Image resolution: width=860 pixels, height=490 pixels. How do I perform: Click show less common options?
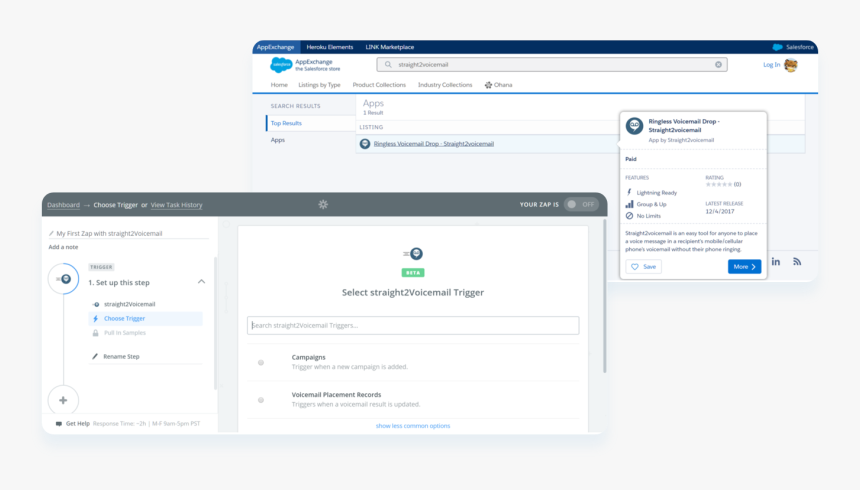pyautogui.click(x=413, y=426)
